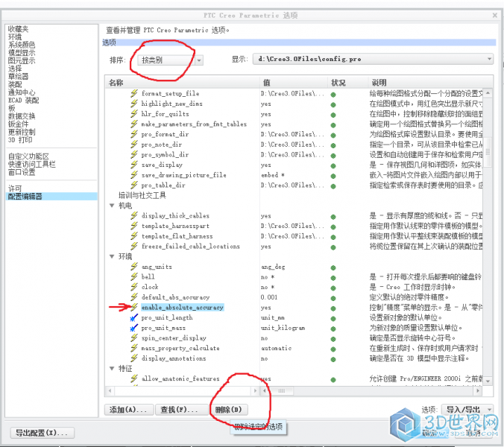The height and width of the screenshot is (447, 504).
Task: Click lightning icon beside default_abs_accuracy
Action: point(134,297)
